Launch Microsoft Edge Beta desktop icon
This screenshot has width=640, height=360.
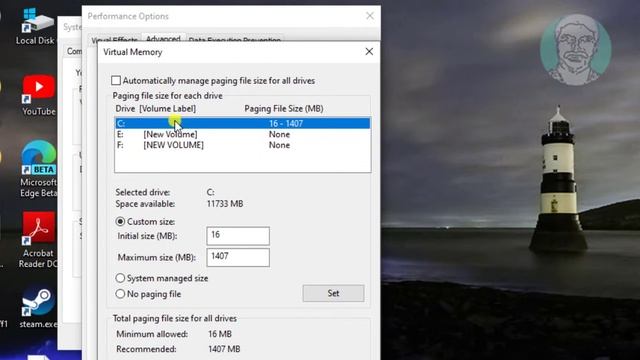coord(38,169)
